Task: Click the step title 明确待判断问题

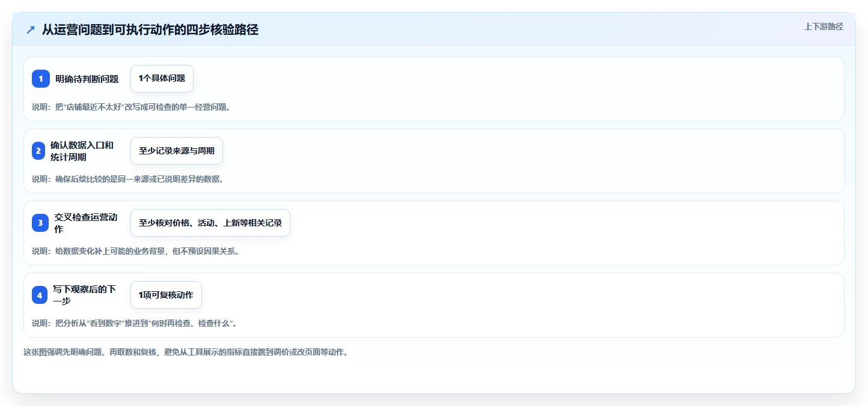Action: (x=87, y=79)
